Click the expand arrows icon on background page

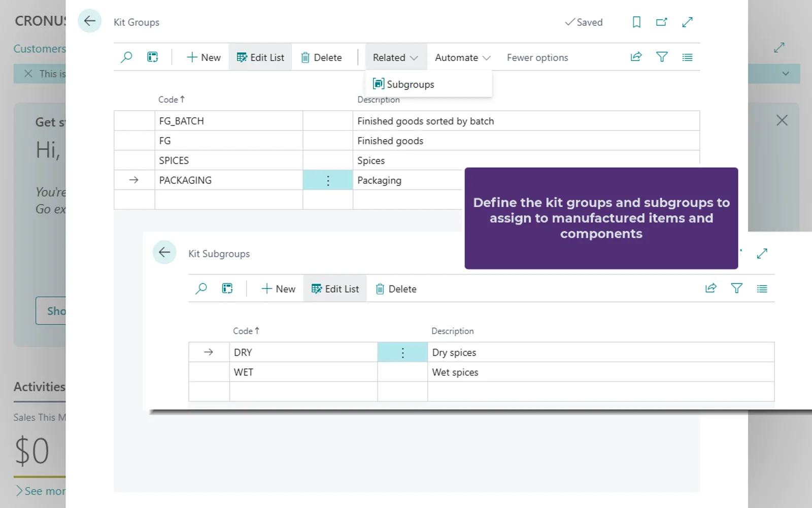pos(779,47)
